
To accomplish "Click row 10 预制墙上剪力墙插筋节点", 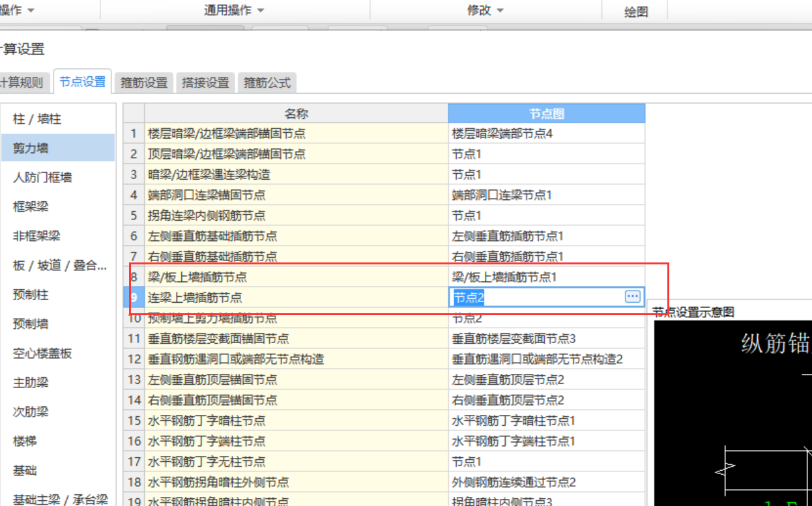I will point(297,318).
